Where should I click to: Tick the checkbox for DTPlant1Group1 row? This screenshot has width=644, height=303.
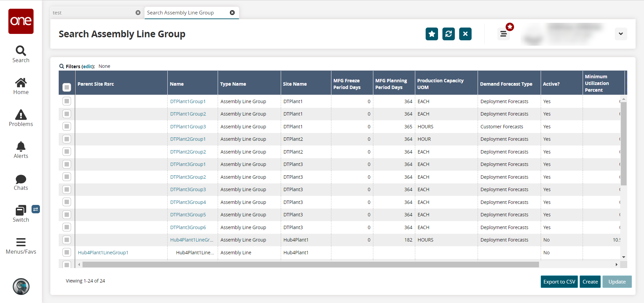[x=67, y=101]
